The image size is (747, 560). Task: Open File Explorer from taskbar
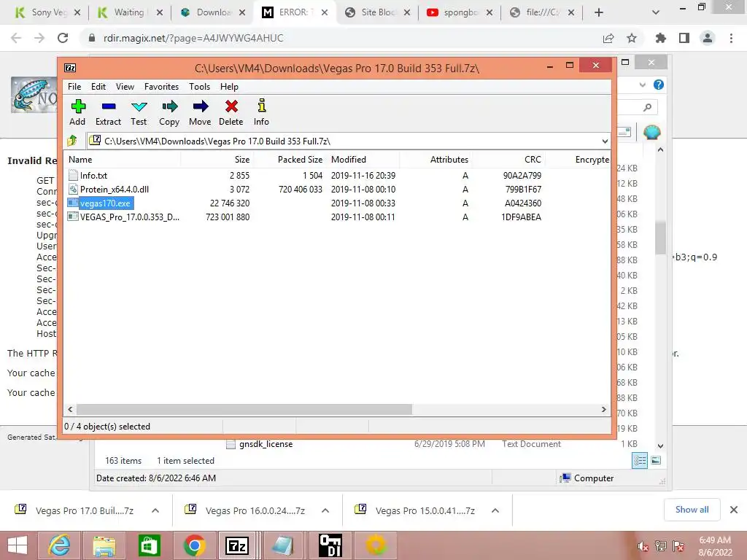click(104, 545)
